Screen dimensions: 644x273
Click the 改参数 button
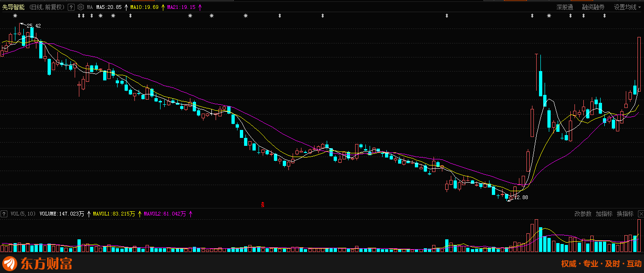click(583, 214)
